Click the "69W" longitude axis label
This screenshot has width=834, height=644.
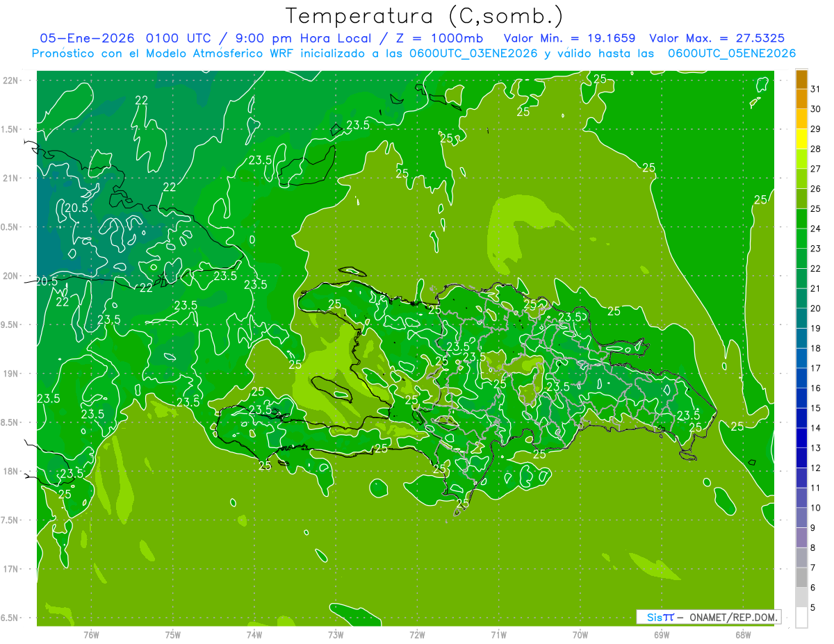coord(662,634)
